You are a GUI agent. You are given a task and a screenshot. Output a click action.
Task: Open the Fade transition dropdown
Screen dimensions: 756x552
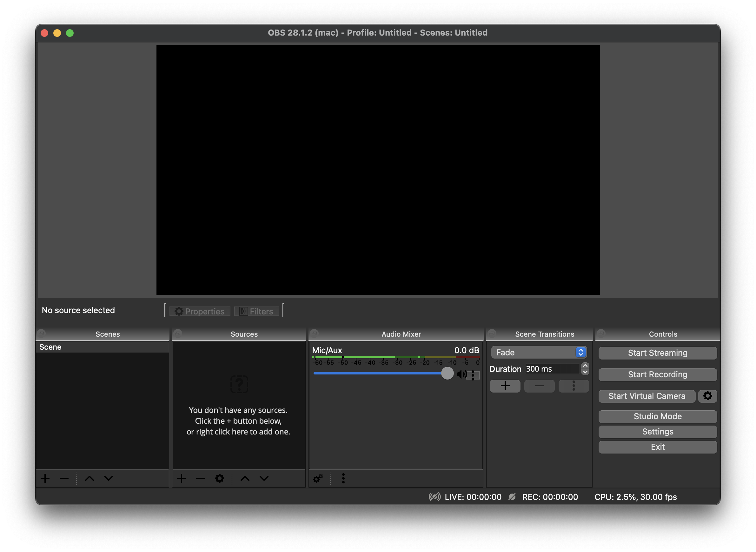pyautogui.click(x=538, y=352)
